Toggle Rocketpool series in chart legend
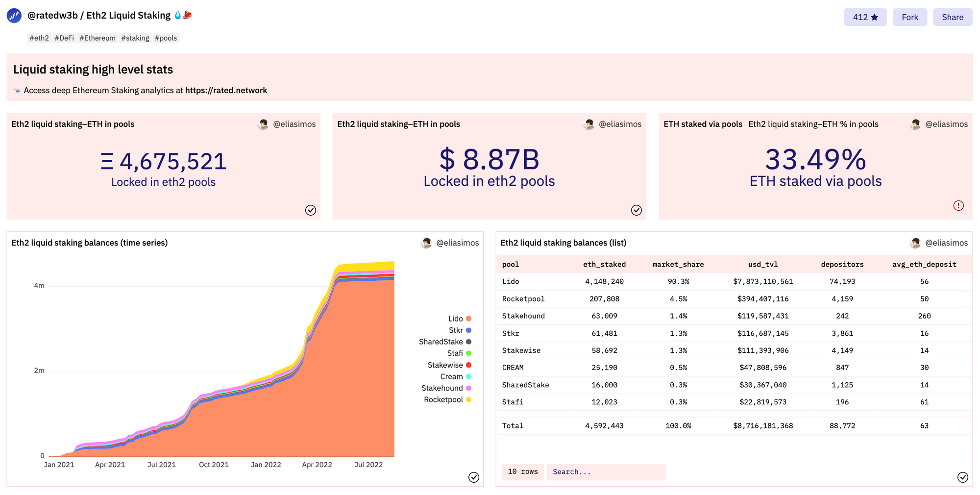The height and width of the screenshot is (495, 980). 447,400
